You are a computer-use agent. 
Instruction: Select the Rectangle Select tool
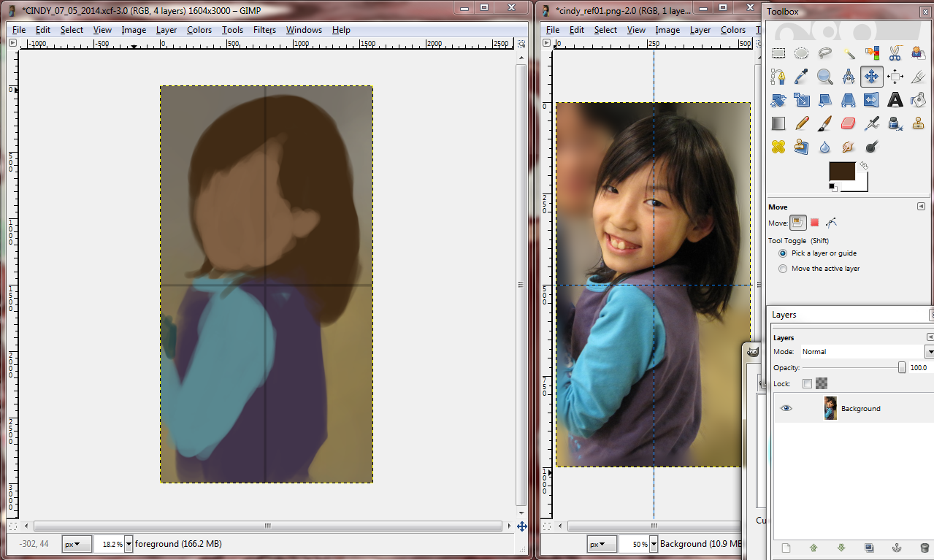(778, 53)
